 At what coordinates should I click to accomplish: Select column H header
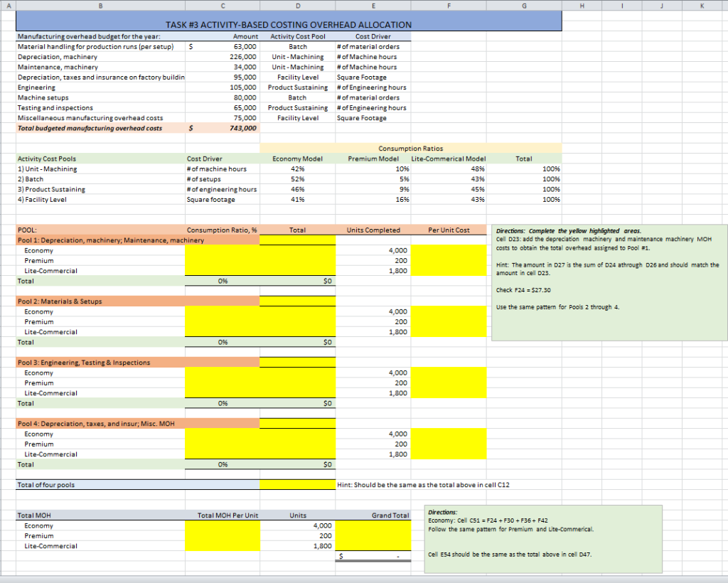[582, 5]
